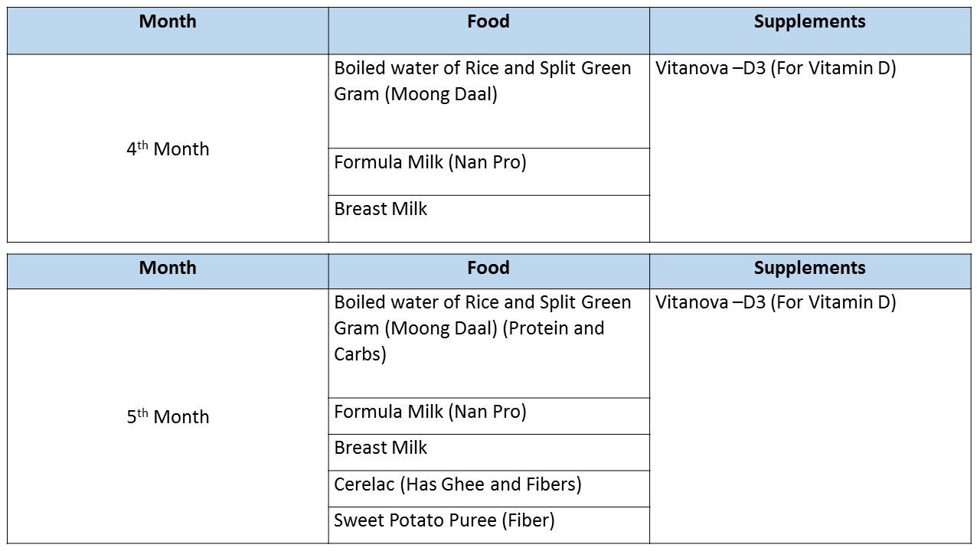The width and height of the screenshot is (980, 551).
Task: Click Gram (Moong Daal) text in 4th month row
Action: point(416,95)
